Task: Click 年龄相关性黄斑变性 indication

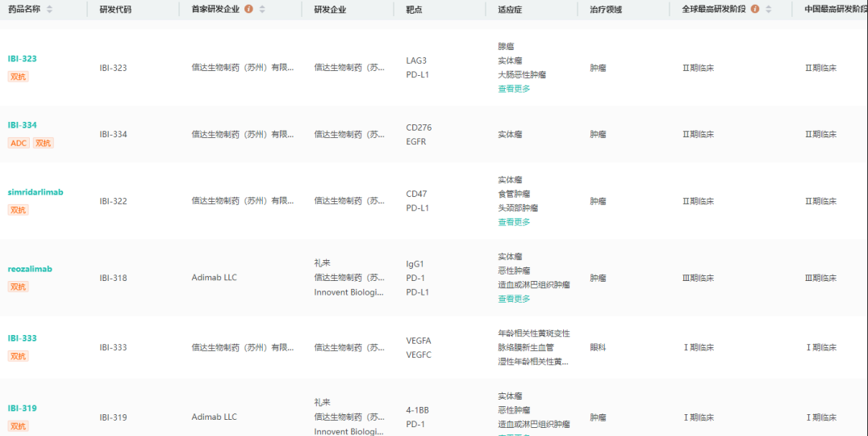Action: point(534,333)
